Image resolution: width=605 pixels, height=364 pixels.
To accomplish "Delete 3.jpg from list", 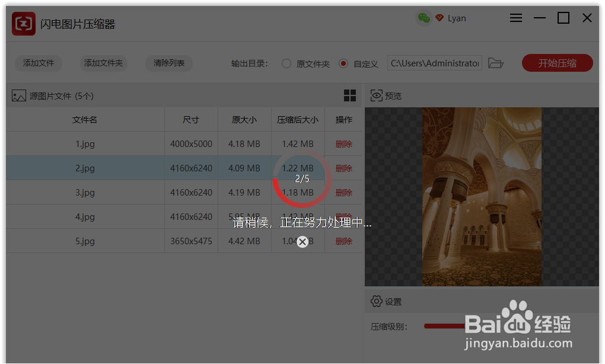I will tap(344, 193).
